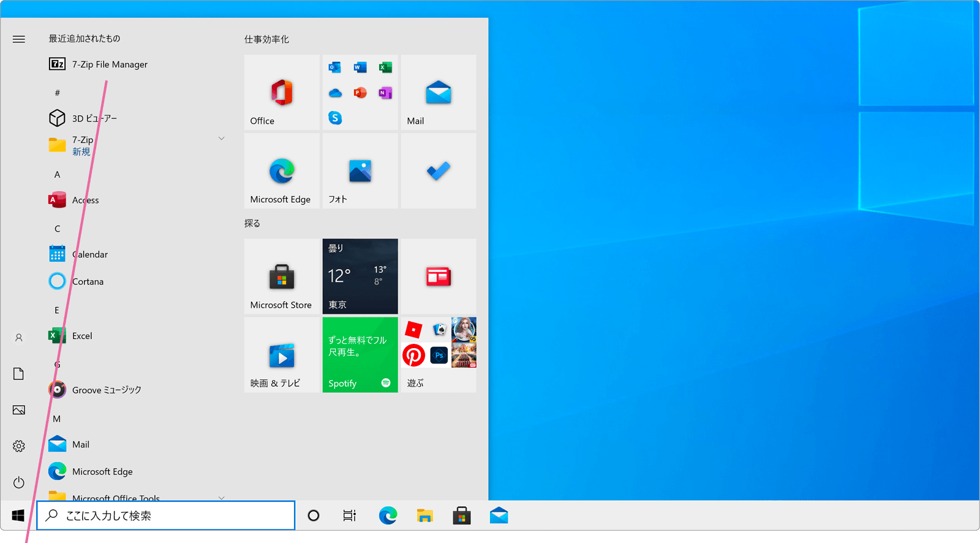The image size is (980, 543).
Task: Open Microsoft Store from the taskbar
Action: click(x=462, y=515)
